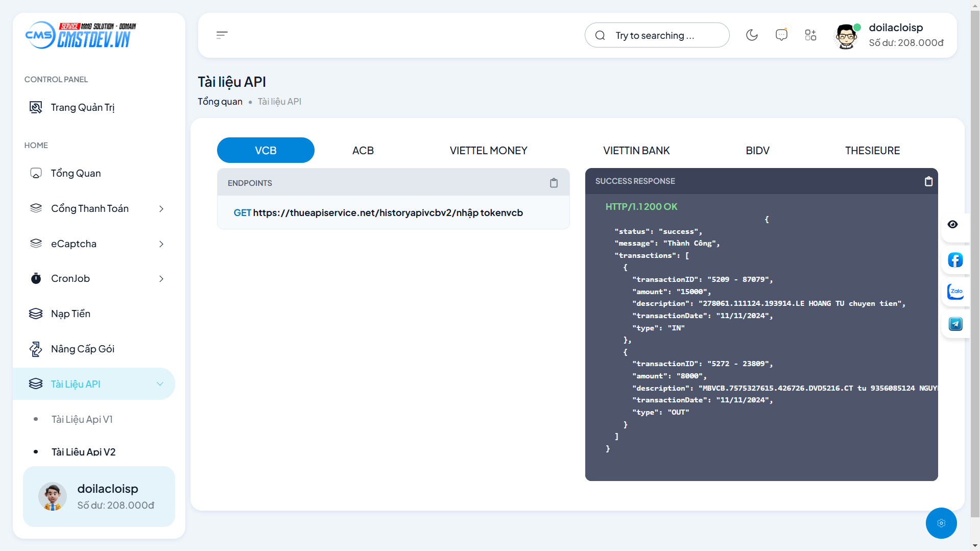Copy the ENDPOINTS URL with clipboard icon

[554, 183]
